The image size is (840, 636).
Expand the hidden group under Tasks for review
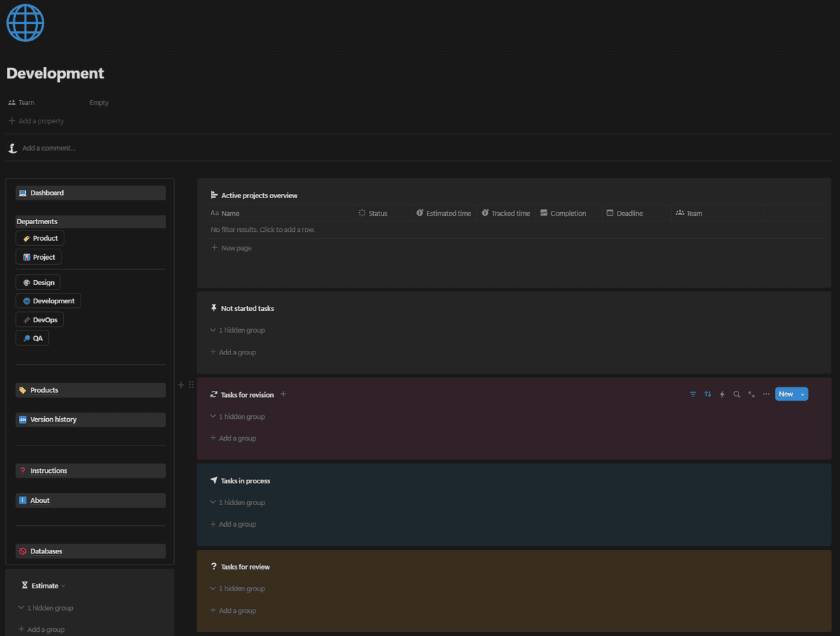tap(237, 588)
